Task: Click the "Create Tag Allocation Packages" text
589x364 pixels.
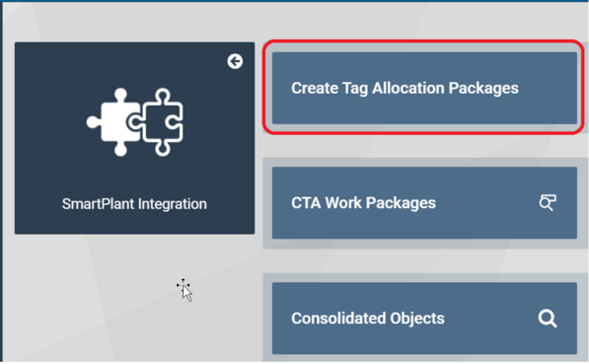Action: tap(405, 88)
